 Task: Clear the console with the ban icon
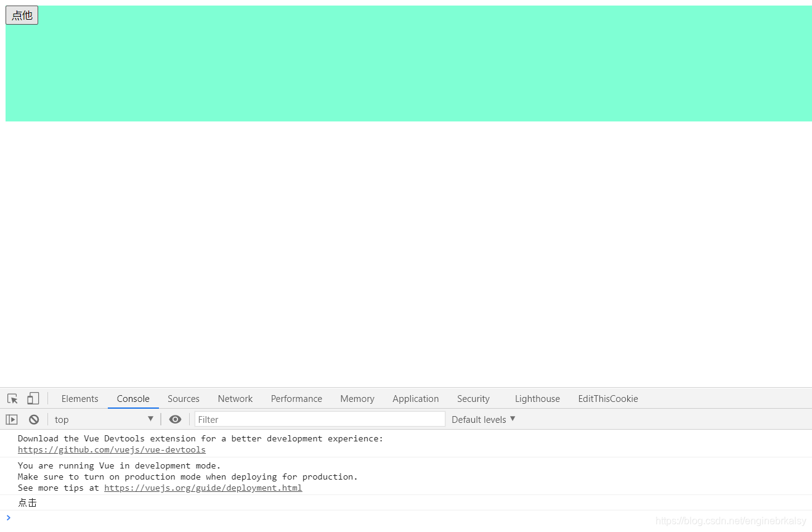[x=34, y=420]
